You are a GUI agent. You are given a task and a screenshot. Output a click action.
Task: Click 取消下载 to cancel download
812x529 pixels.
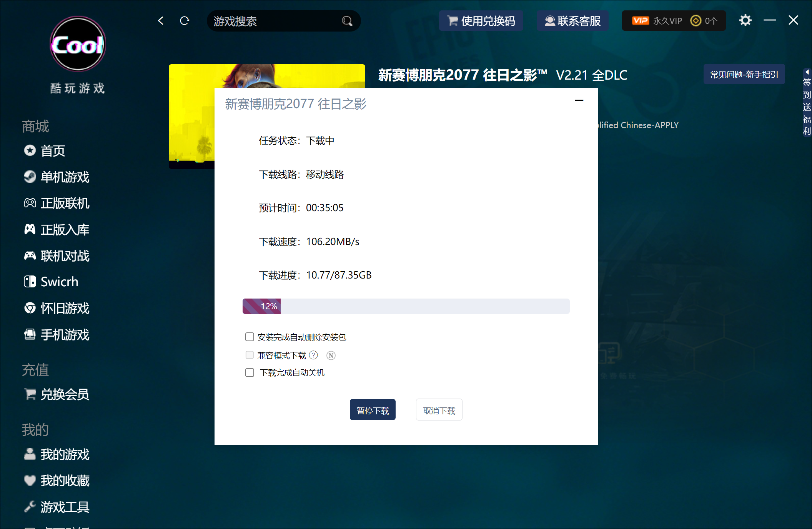click(x=439, y=409)
